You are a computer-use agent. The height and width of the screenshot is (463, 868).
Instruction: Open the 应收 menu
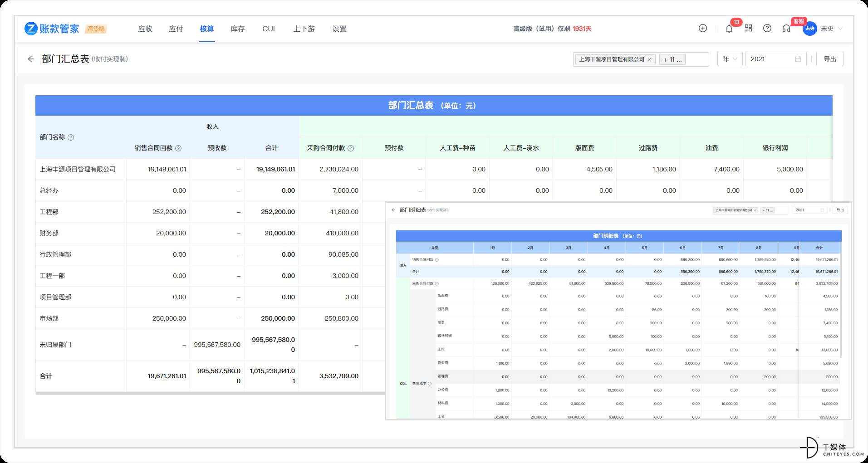[145, 29]
